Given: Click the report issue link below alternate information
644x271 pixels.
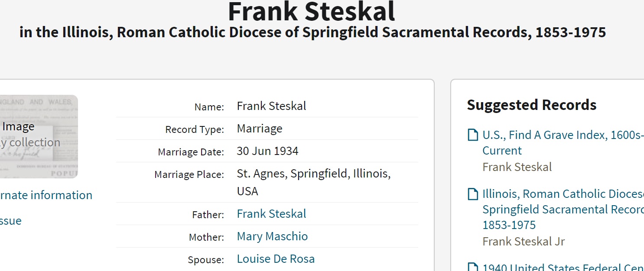Looking at the screenshot, I should [x=10, y=221].
